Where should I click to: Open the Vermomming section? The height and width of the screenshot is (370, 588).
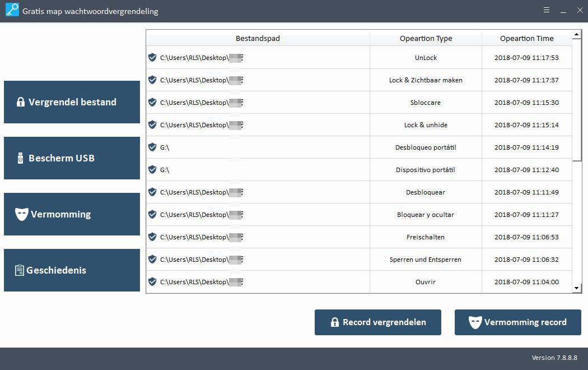coord(72,214)
